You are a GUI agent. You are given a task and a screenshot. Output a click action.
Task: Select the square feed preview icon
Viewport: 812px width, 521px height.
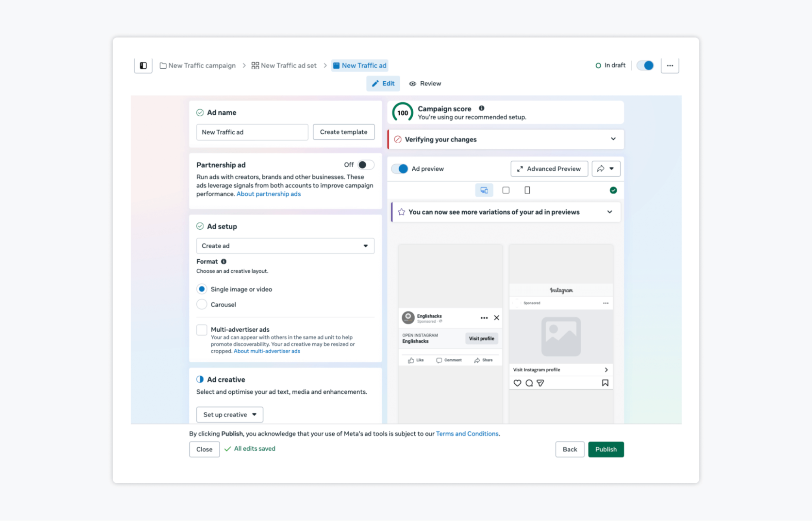(506, 190)
